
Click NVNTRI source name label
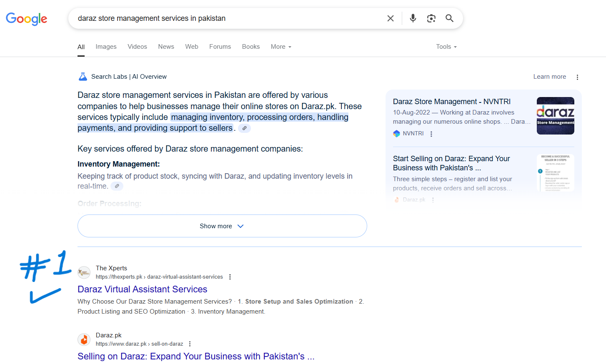coord(413,134)
